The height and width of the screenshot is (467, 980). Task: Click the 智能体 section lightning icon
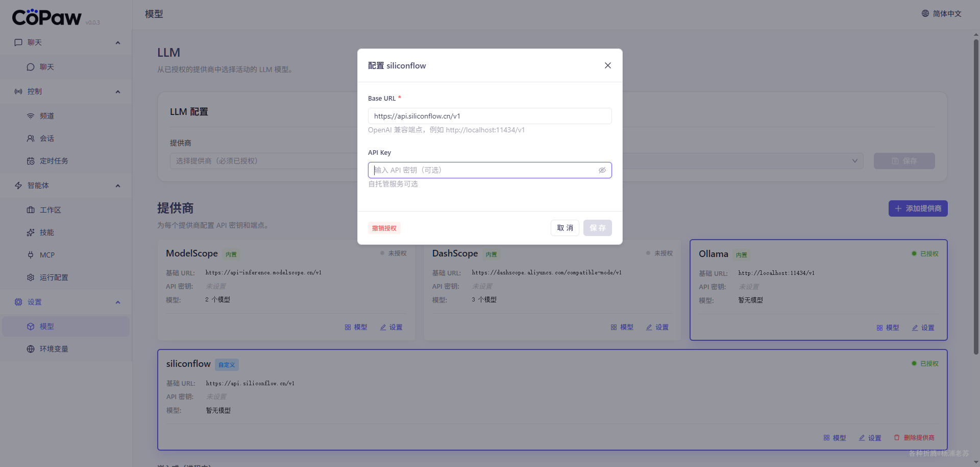point(18,185)
